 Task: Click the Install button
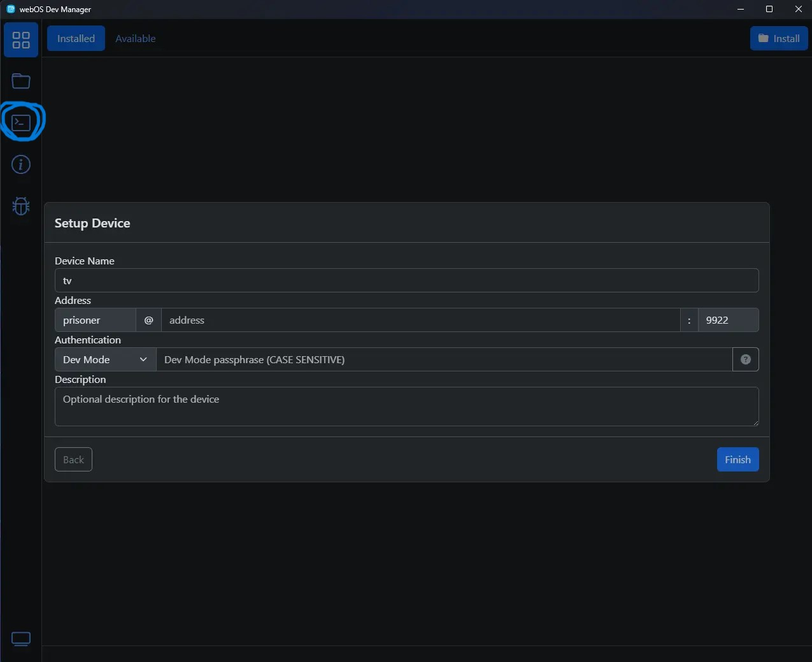coord(779,38)
